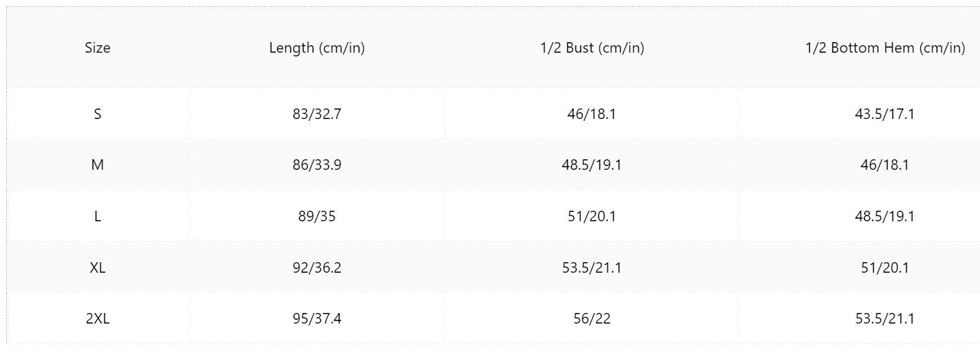The width and height of the screenshot is (980, 357).
Task: Click the 53.5/21.1 bottom hem for 2XL
Action: coord(885,319)
